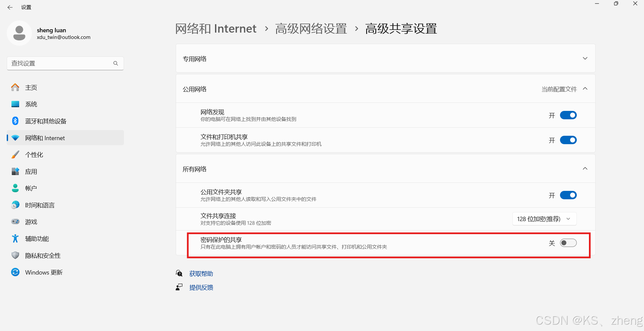Click the feedback person icon beside 提供反馈

[179, 287]
